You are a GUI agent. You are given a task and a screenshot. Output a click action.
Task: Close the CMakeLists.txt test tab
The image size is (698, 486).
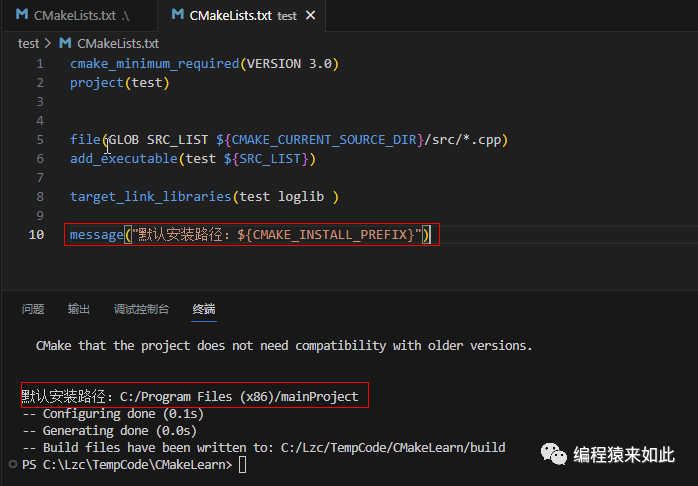[x=311, y=15]
